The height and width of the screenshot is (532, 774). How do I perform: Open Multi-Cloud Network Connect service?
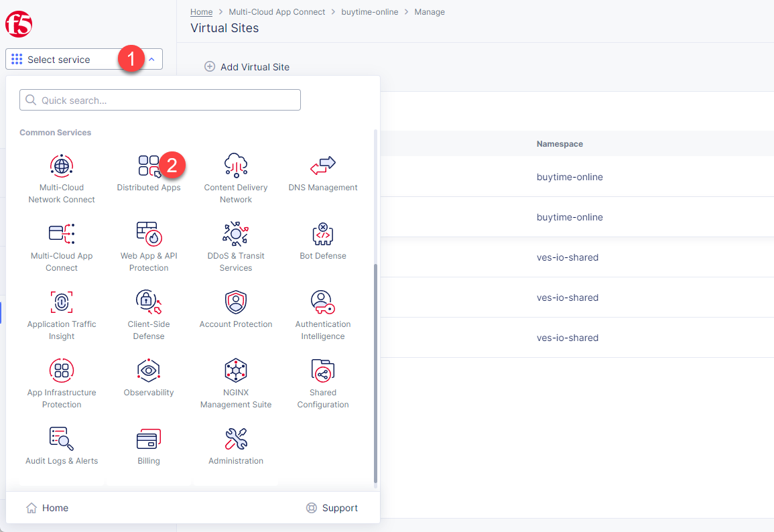(62, 179)
